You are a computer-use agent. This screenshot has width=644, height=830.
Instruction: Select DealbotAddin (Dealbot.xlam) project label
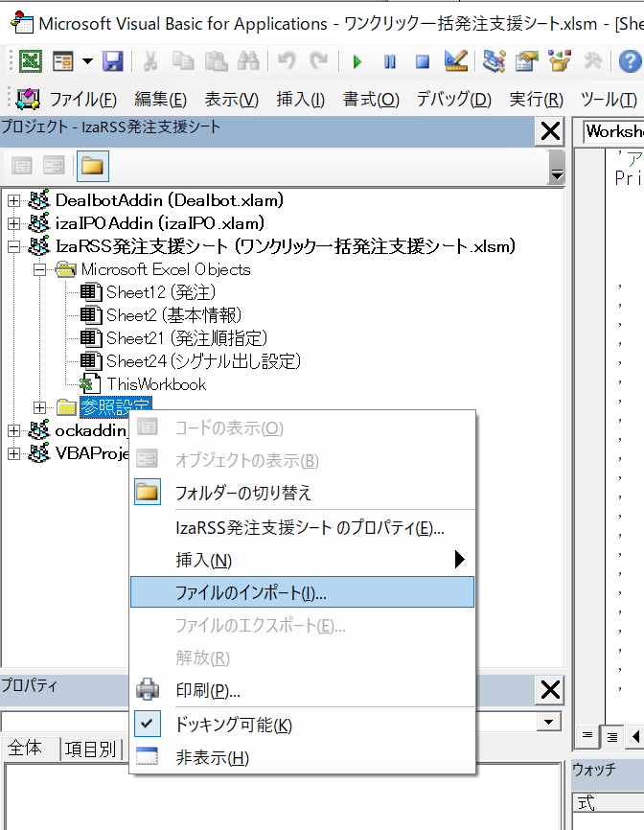click(170, 200)
